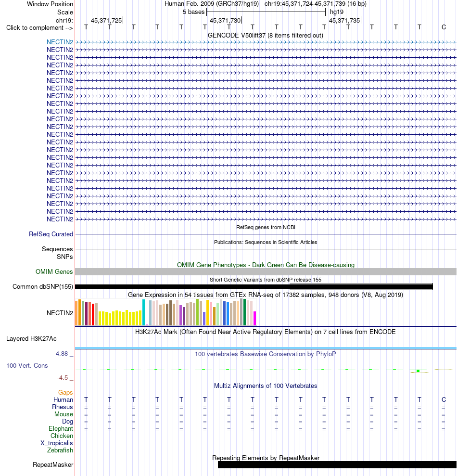Open the RefSeq Curated track label
This screenshot has width=457, height=476.
coord(51,234)
